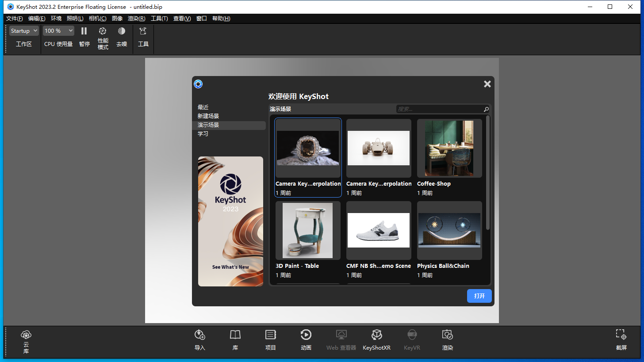Select the 3D Paint - Table thumbnail
The image size is (644, 362).
click(308, 230)
